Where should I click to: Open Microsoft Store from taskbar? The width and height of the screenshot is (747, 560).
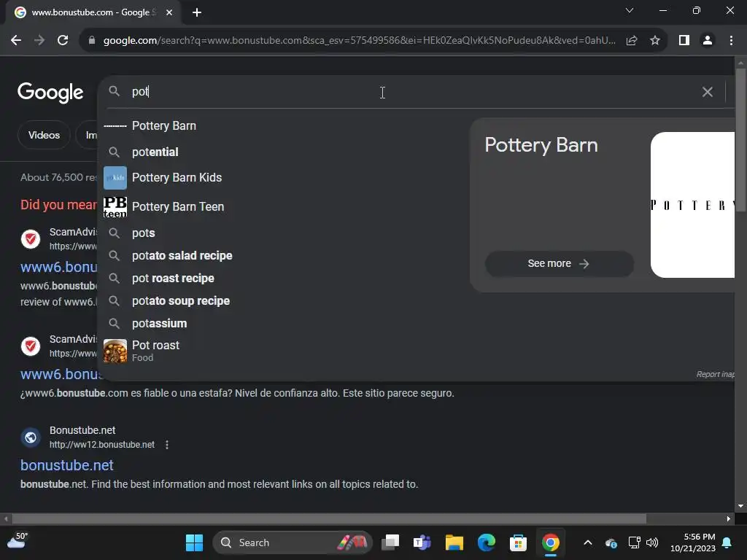click(519, 542)
